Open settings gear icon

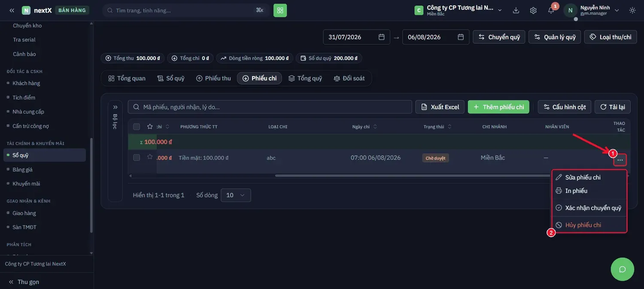[533, 10]
